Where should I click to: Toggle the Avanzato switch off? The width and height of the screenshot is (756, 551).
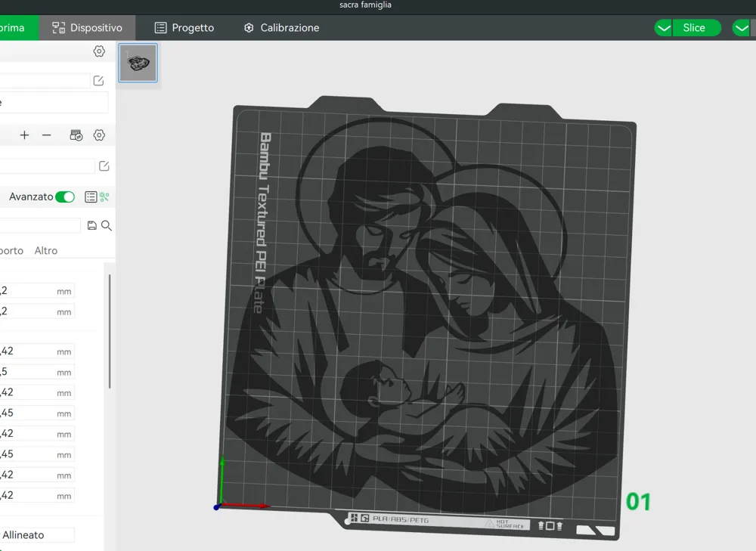click(65, 197)
